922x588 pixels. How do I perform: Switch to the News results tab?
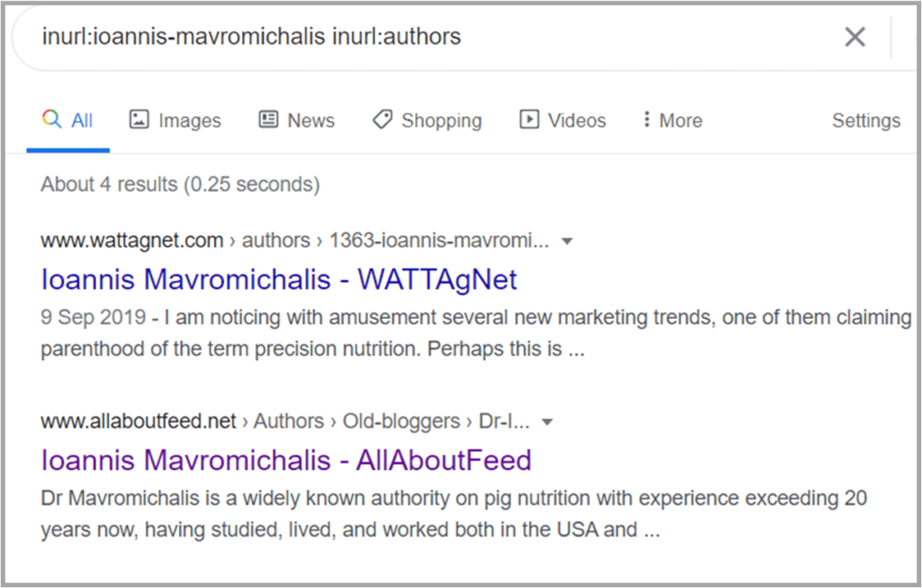297,120
